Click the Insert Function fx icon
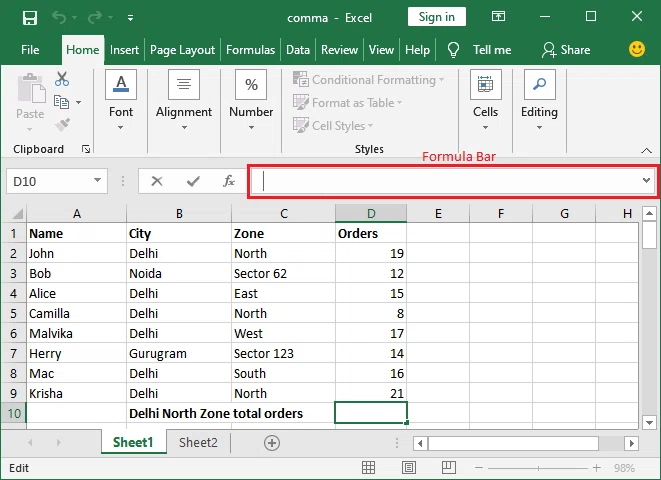Screen dimensions: 661x480 pyautogui.click(x=228, y=181)
